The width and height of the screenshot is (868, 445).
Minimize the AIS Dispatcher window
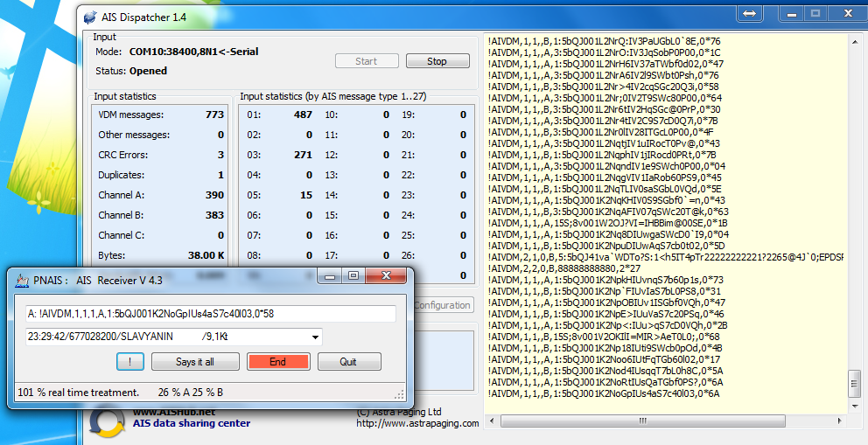click(792, 14)
